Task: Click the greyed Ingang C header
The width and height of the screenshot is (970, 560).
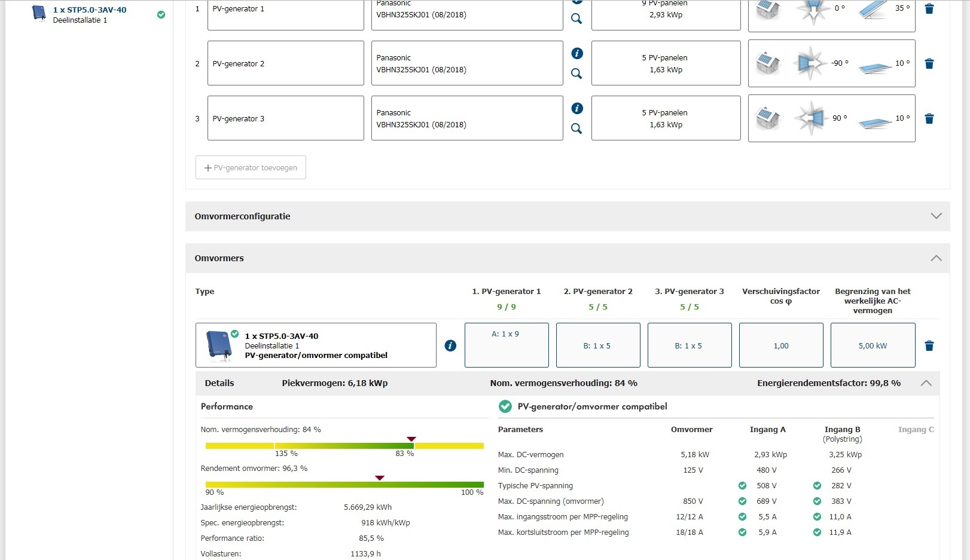Action: [916, 430]
